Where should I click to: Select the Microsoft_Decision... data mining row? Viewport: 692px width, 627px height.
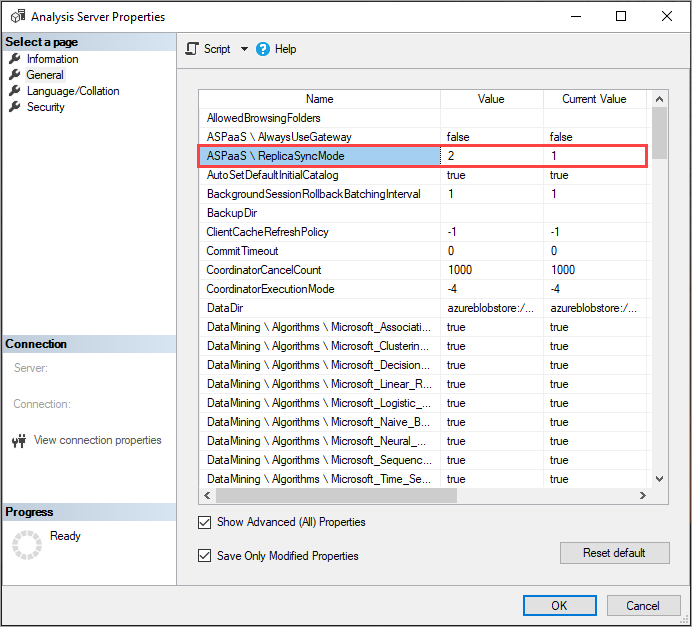coord(422,365)
